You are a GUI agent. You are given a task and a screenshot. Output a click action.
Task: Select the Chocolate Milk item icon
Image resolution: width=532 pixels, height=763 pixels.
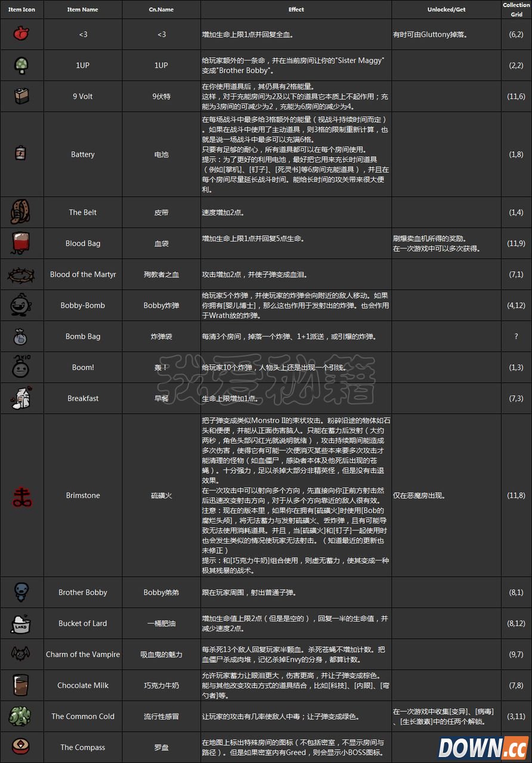click(21, 685)
